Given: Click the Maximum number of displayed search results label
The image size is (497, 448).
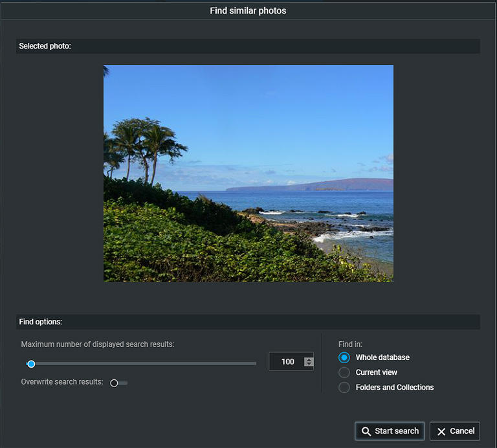Looking at the screenshot, I should click(x=98, y=344).
